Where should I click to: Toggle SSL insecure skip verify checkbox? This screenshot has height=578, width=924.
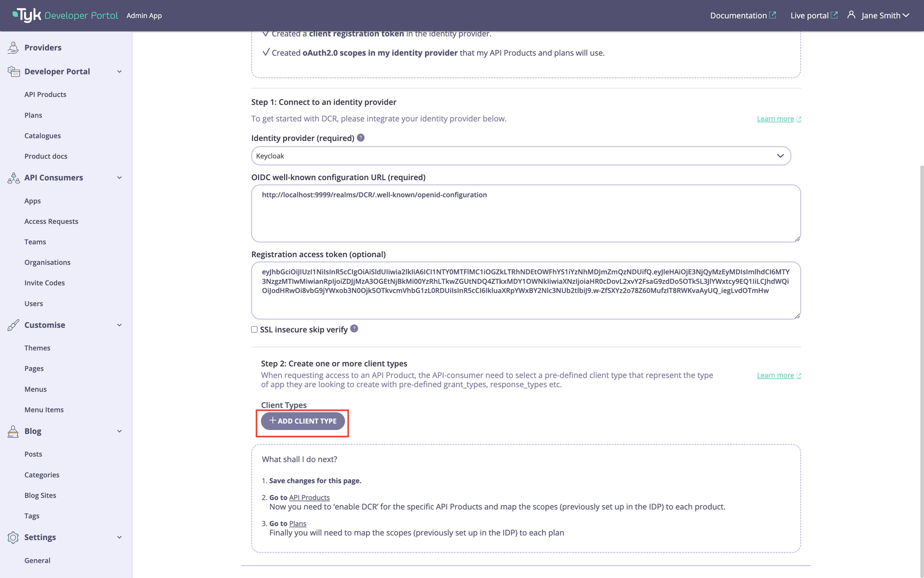[x=254, y=329]
